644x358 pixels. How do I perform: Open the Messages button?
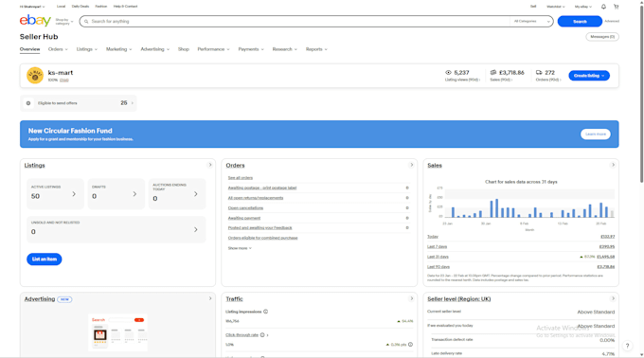[x=602, y=37]
